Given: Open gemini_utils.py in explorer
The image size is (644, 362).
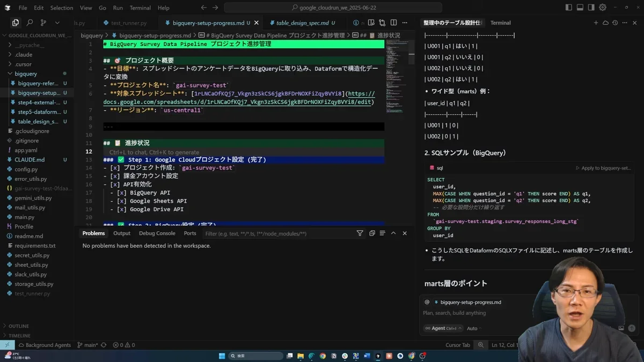Looking at the screenshot, I should click(37, 198).
